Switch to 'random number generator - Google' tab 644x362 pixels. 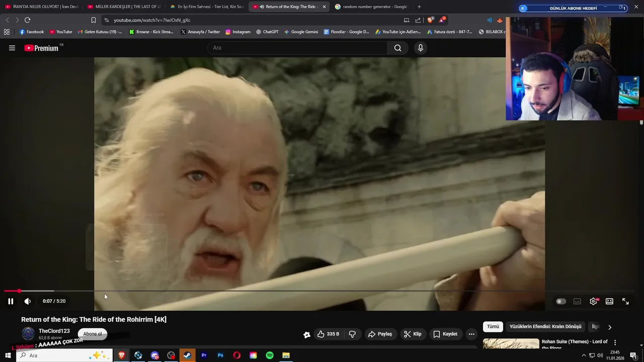(x=372, y=7)
